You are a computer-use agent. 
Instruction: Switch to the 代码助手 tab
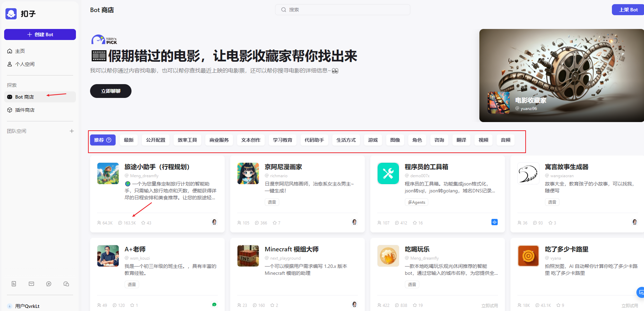pos(314,140)
